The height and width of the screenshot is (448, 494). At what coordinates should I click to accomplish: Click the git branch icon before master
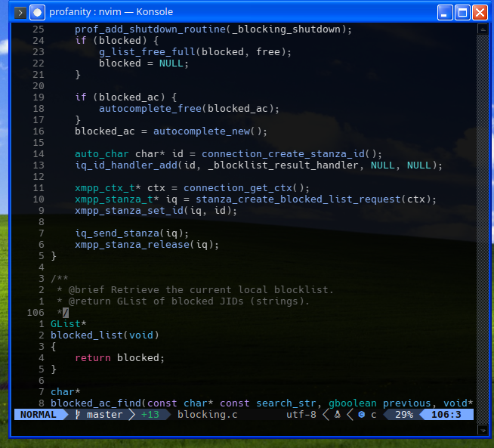(x=78, y=414)
